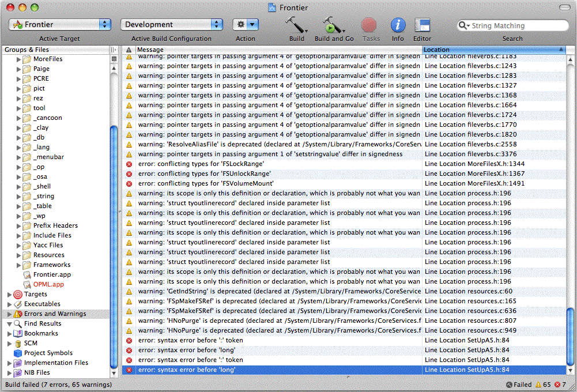Click the Tasks stop sign icon
The height and width of the screenshot is (392, 577).
click(369, 25)
